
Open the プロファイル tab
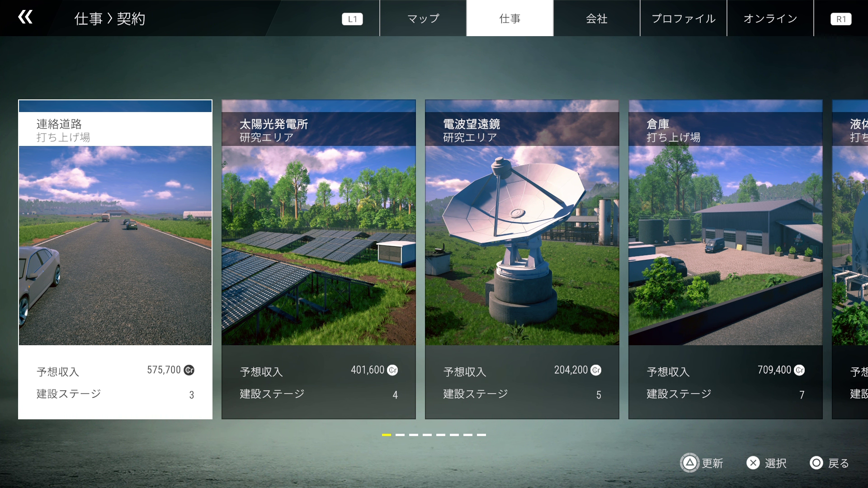[683, 19]
